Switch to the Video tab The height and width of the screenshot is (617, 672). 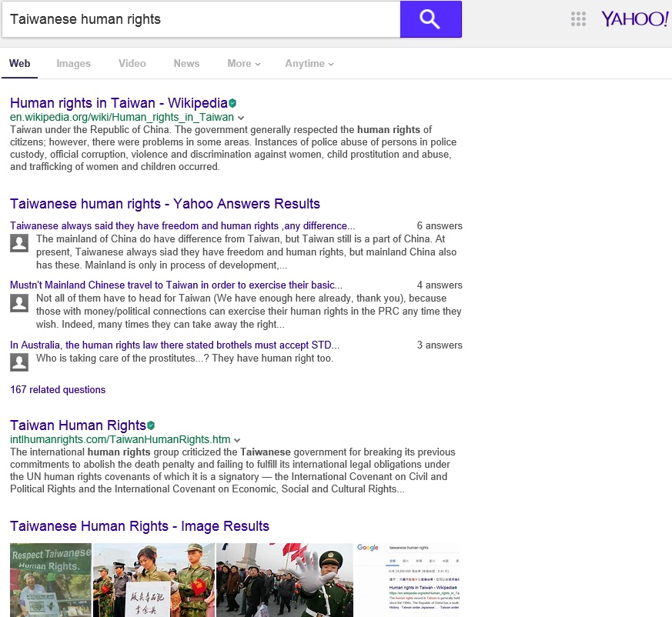(x=132, y=64)
